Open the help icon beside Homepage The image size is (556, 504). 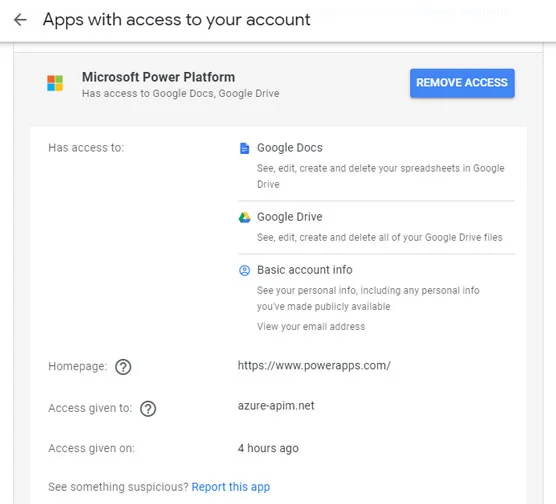[123, 367]
